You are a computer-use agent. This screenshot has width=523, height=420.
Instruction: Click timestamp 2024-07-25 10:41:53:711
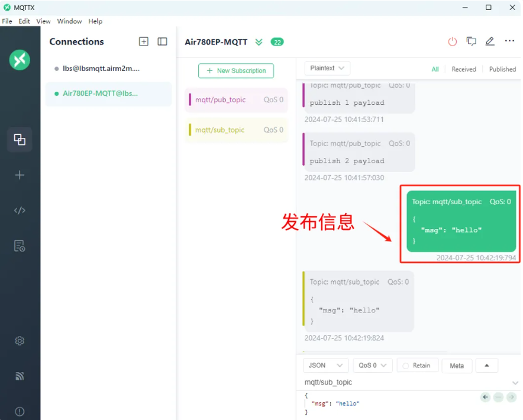[x=344, y=119]
